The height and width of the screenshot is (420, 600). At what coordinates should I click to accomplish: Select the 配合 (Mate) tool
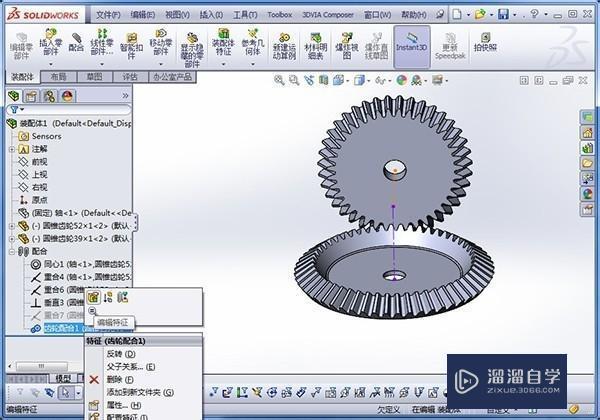click(76, 42)
